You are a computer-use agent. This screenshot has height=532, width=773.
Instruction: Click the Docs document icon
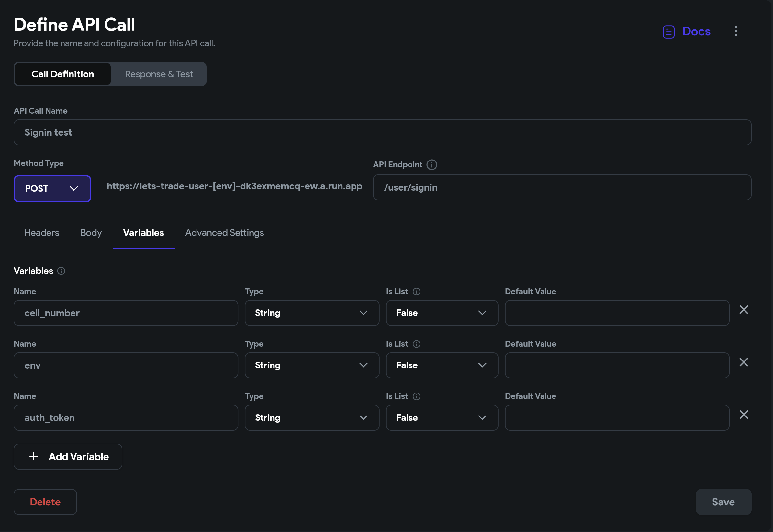coord(668,31)
